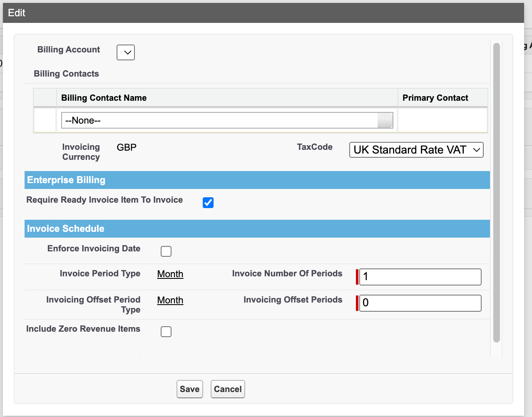Click the Invoicing Offset Period Type Month link

[170, 300]
